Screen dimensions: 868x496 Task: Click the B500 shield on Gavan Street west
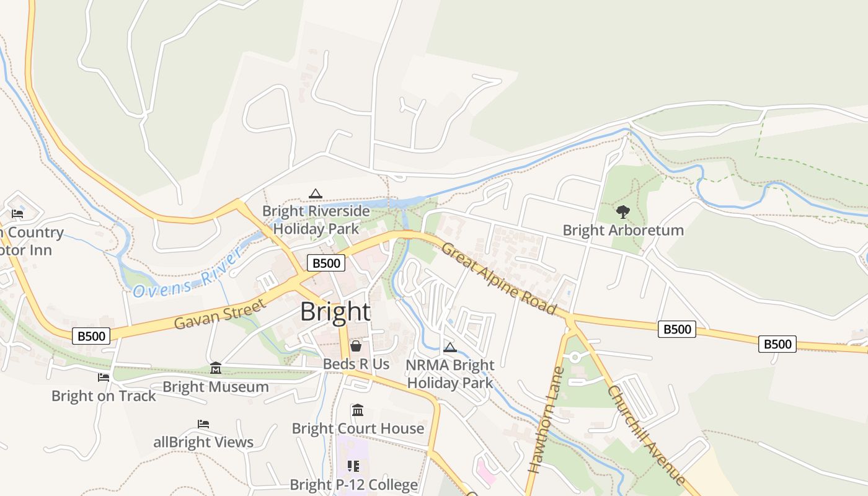[92, 336]
